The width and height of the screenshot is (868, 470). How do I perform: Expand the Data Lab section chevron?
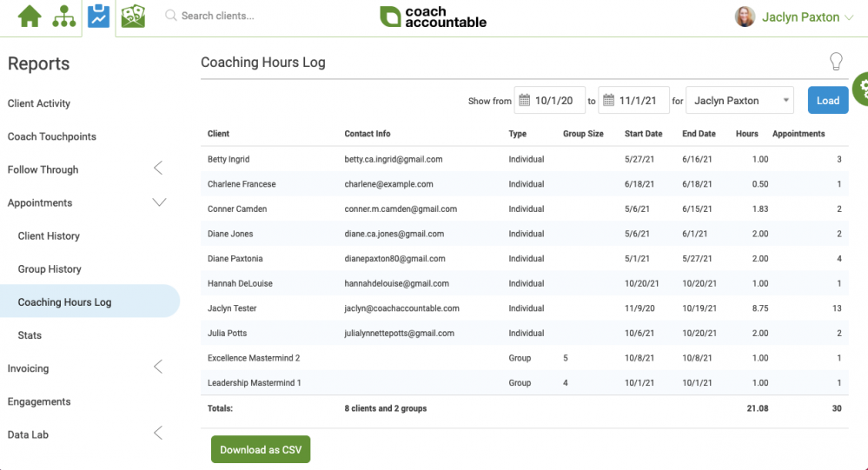(x=158, y=434)
